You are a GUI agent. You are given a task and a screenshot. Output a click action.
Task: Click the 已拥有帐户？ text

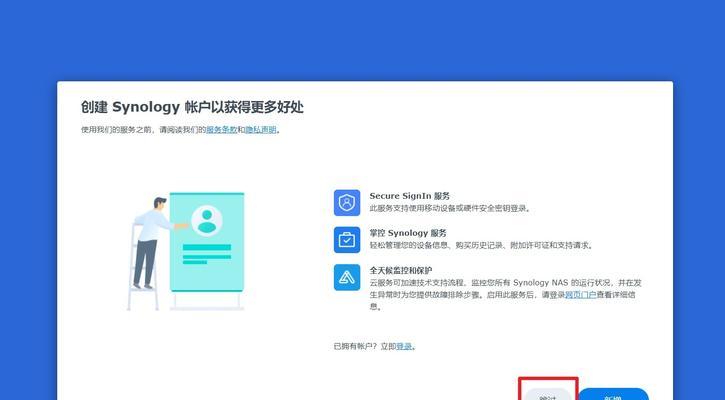coord(356,346)
